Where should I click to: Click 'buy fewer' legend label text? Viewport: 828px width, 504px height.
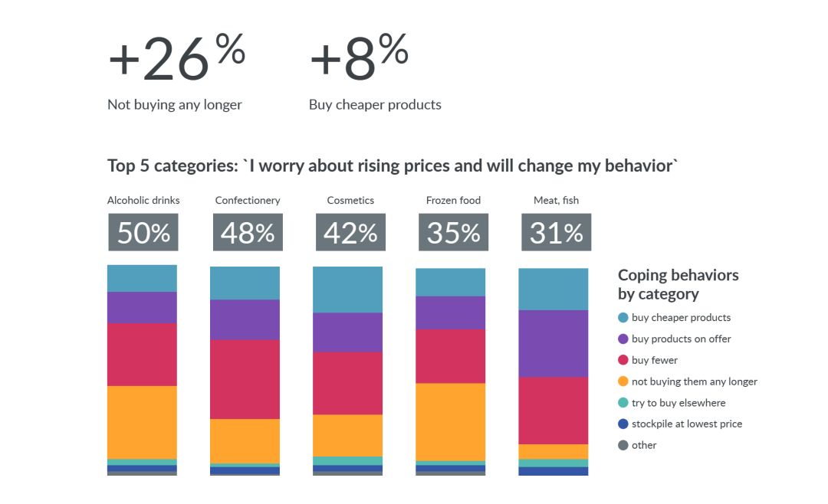(x=655, y=361)
